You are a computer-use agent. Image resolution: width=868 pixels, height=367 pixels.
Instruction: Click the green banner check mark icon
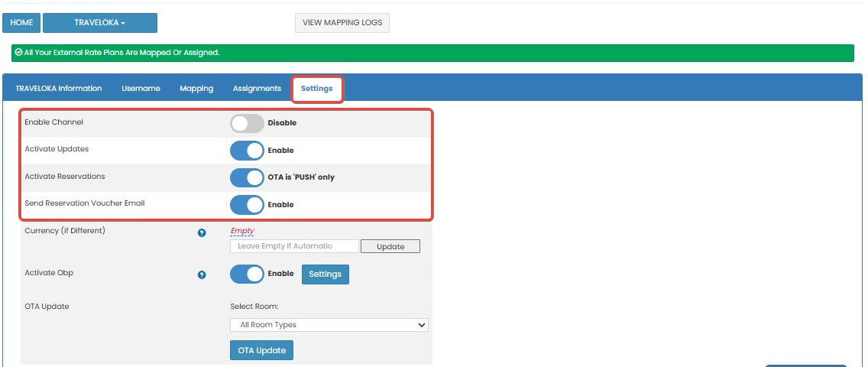click(19, 53)
